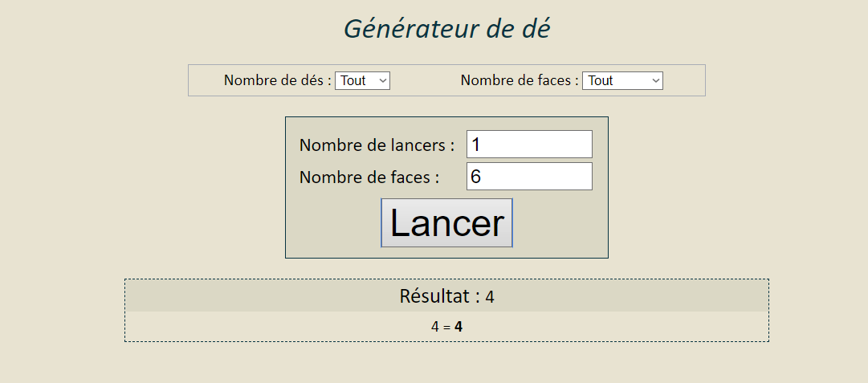Image resolution: width=868 pixels, height=383 pixels.
Task: Click the "Tout" value in the dice count select
Action: click(x=353, y=80)
